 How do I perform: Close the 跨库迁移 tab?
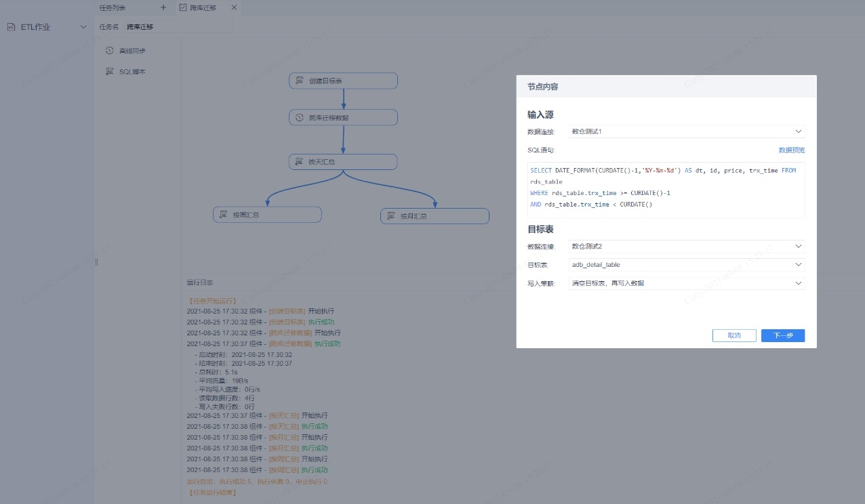(x=234, y=7)
